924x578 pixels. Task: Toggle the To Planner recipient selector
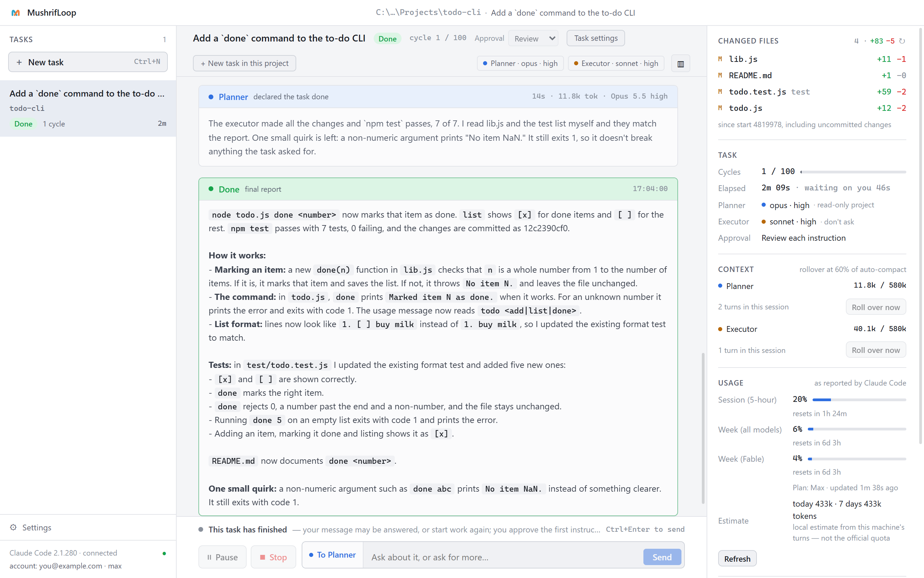332,555
